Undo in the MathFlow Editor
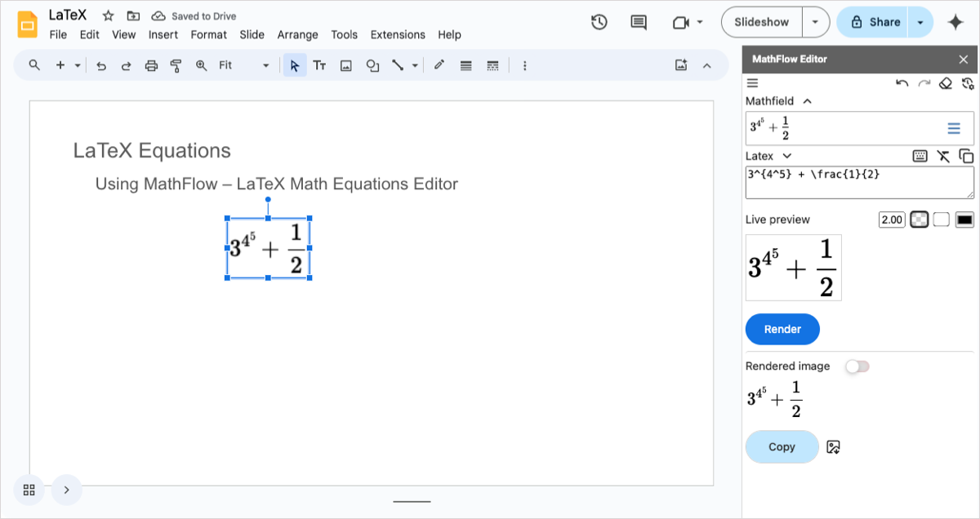The image size is (980, 519). pos(902,83)
